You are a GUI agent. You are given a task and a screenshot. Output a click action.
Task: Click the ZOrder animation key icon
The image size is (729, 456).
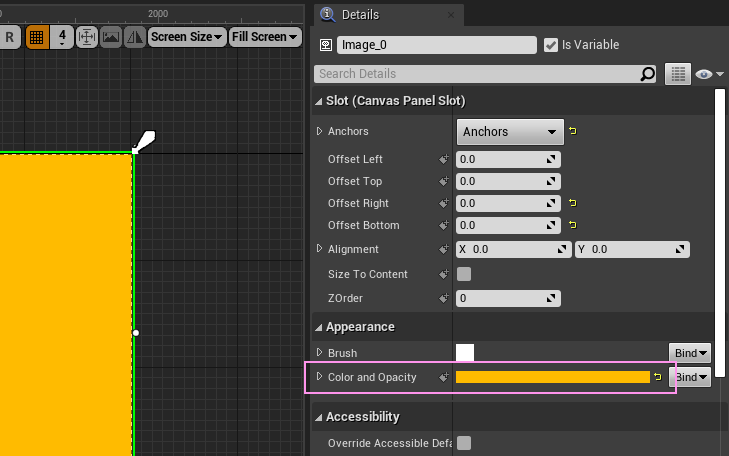pyautogui.click(x=444, y=298)
